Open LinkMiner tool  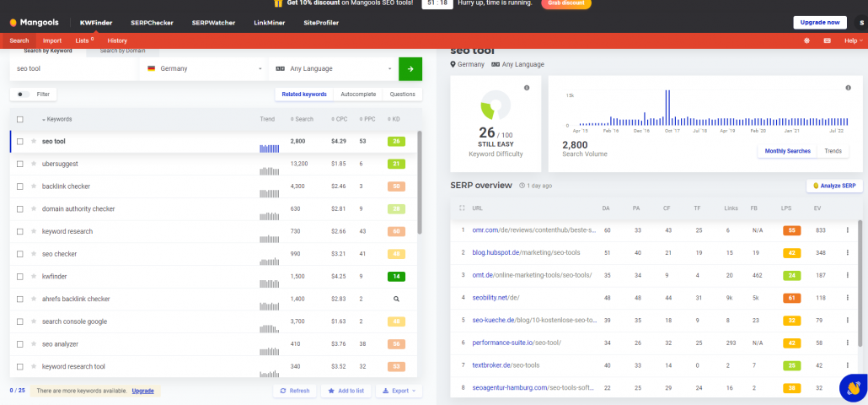pyautogui.click(x=270, y=23)
